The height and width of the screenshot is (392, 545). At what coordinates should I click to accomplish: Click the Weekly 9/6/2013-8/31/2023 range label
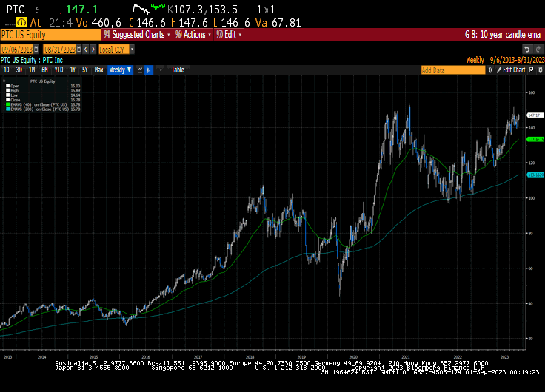[x=505, y=60]
